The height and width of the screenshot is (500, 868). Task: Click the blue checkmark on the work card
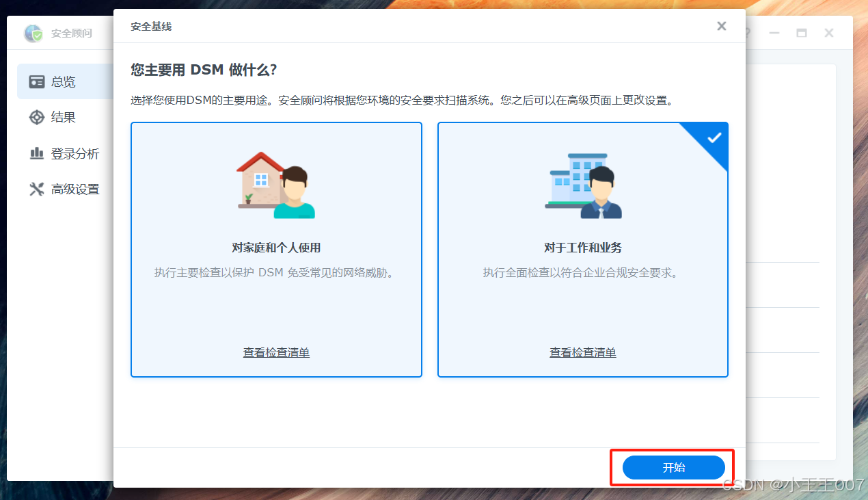coord(714,137)
